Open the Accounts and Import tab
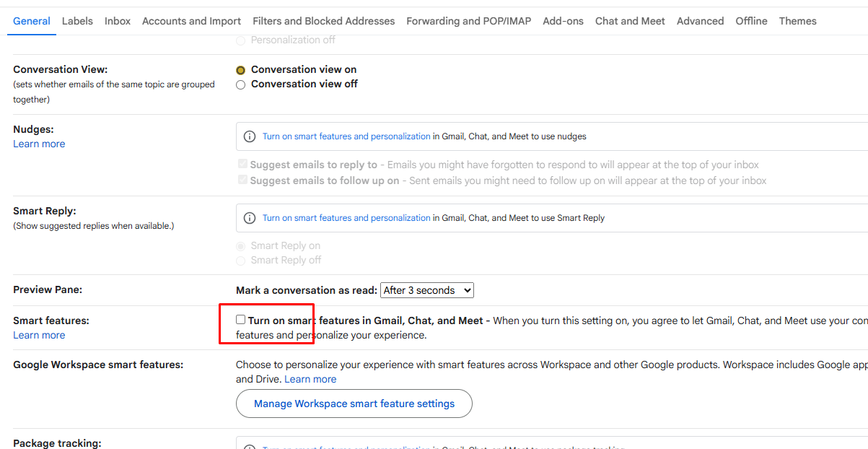Screen dimensions: 868x449 coord(191,21)
